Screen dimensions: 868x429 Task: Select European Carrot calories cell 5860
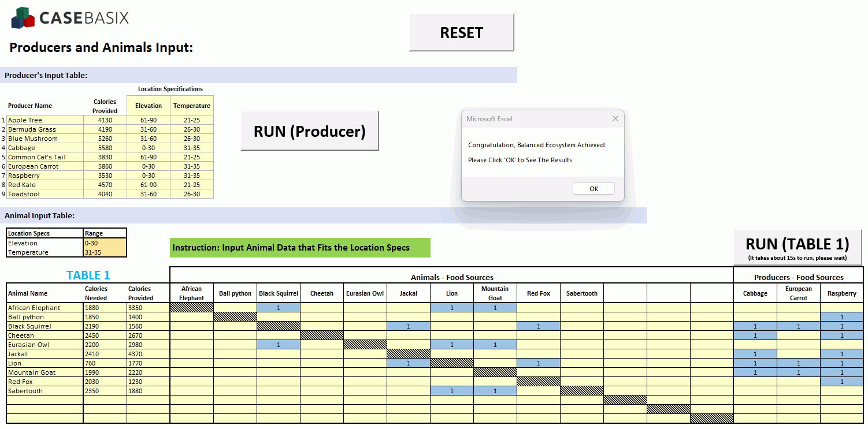(105, 166)
